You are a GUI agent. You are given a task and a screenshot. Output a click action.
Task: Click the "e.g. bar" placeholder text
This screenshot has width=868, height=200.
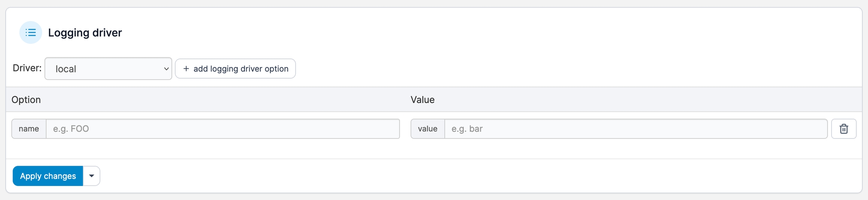click(x=467, y=129)
